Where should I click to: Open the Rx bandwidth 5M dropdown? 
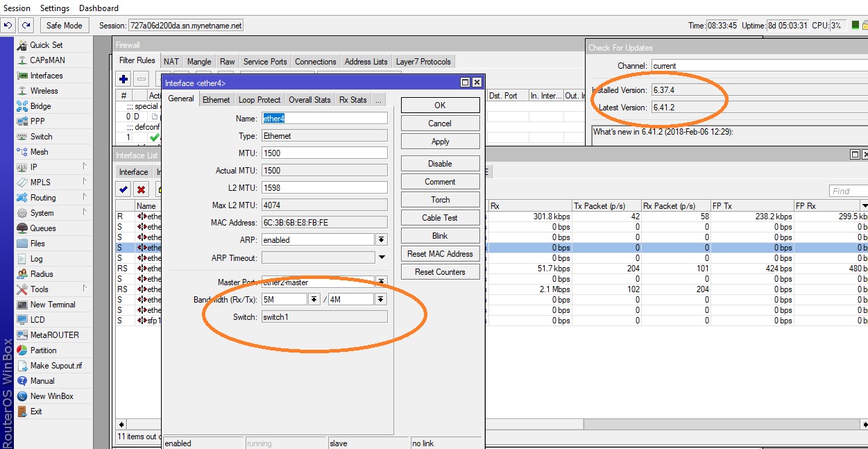click(314, 300)
